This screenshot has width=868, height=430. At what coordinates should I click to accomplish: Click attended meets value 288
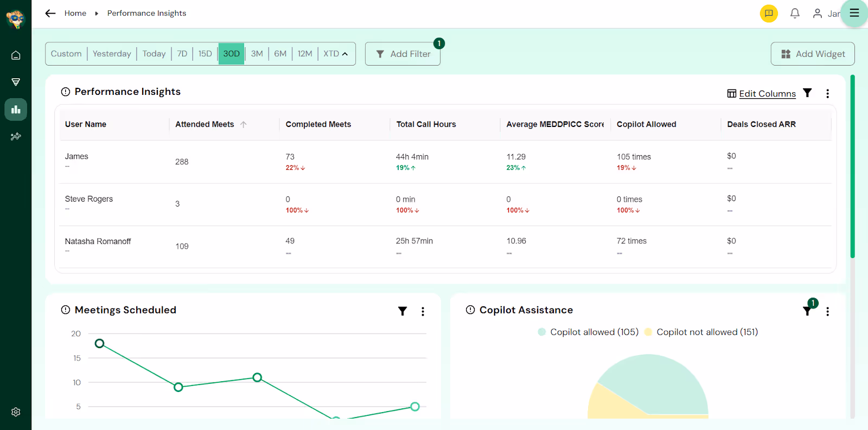pyautogui.click(x=182, y=162)
